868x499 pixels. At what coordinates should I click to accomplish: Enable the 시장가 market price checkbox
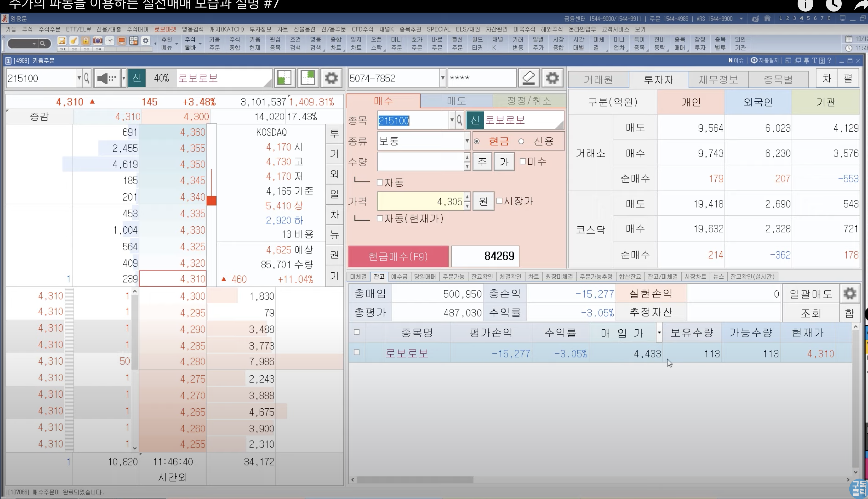pos(499,201)
